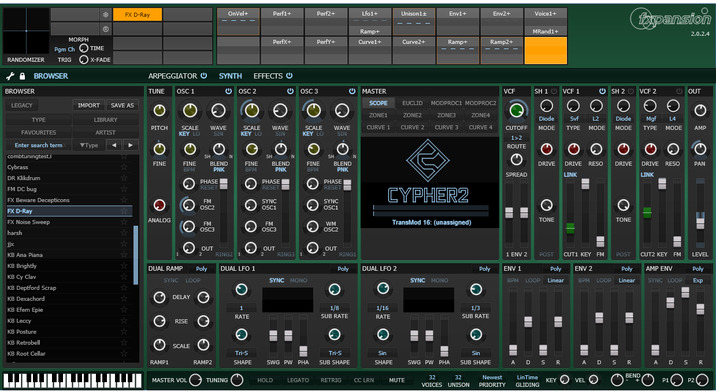Toggle VCF 2 power button
The image size is (716, 392).
[679, 91]
